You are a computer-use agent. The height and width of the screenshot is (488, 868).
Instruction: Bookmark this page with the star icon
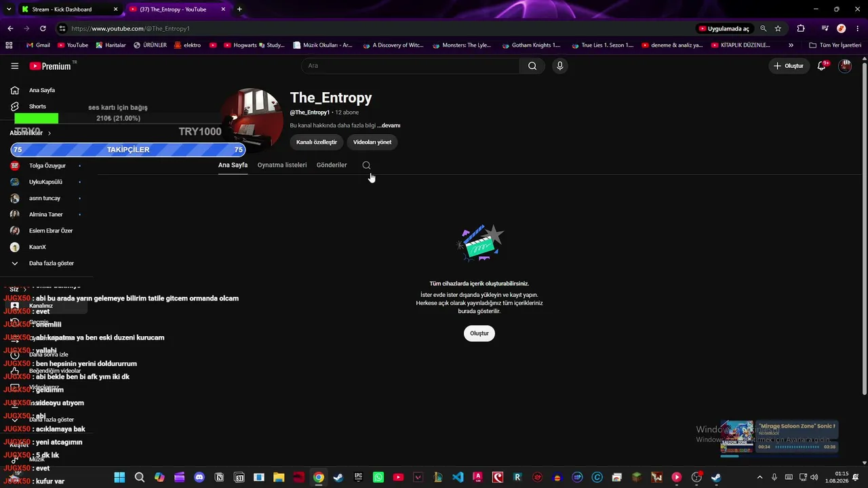click(x=778, y=28)
